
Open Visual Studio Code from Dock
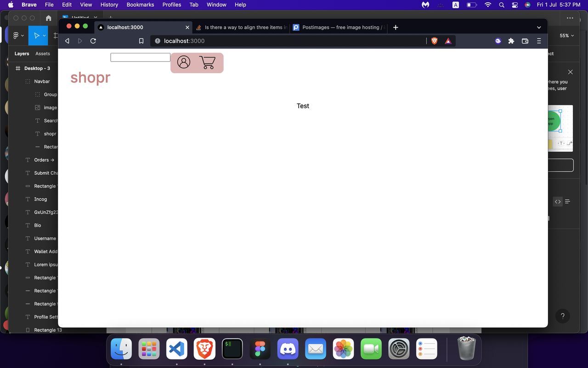click(x=177, y=349)
